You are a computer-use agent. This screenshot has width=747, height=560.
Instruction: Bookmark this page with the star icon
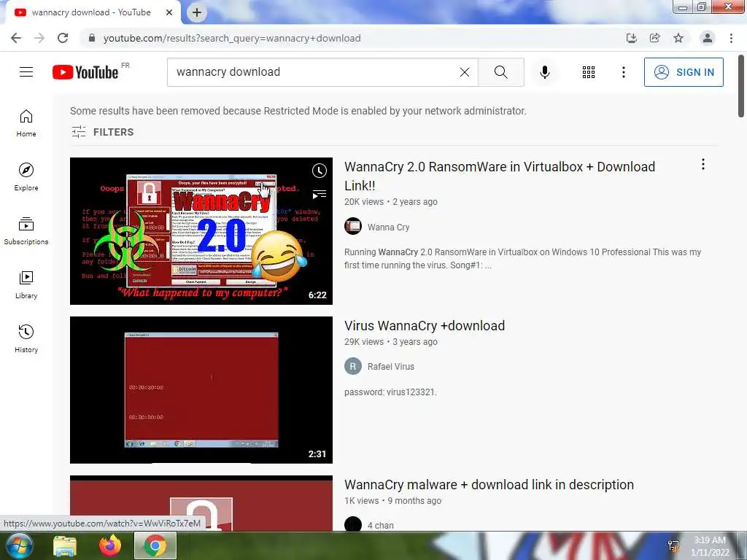click(x=678, y=38)
